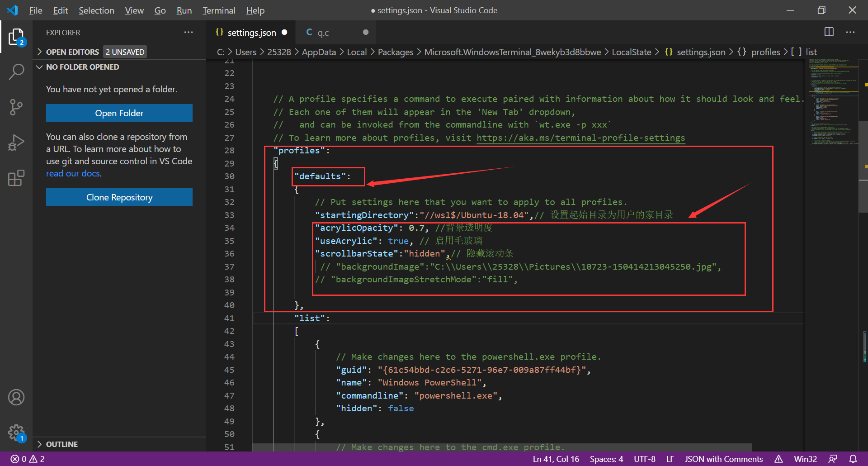Click line number 33 in gutter
This screenshot has width=868, height=466.
click(230, 215)
